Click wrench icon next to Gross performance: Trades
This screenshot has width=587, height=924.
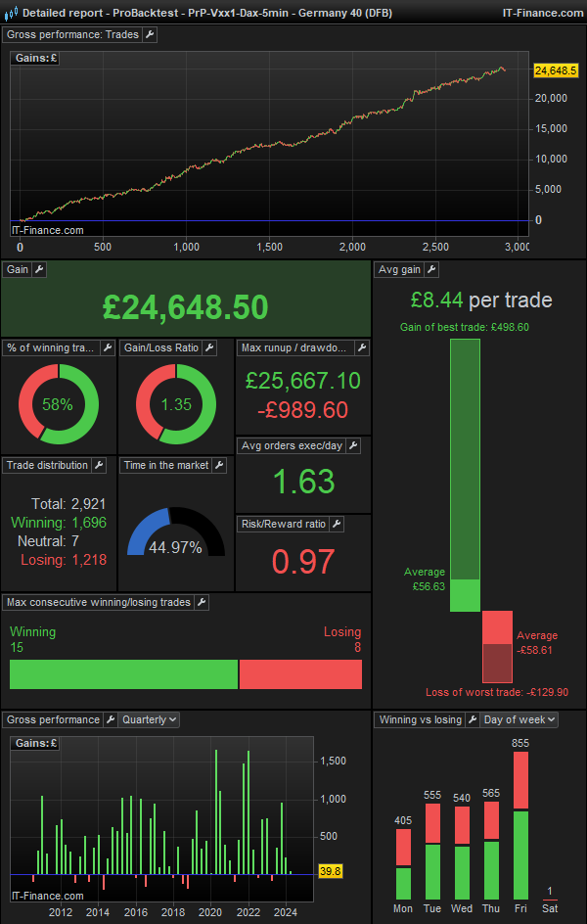[150, 34]
